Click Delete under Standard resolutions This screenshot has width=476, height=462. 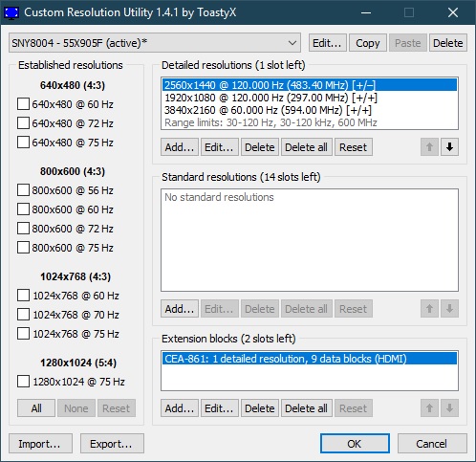coord(260,308)
